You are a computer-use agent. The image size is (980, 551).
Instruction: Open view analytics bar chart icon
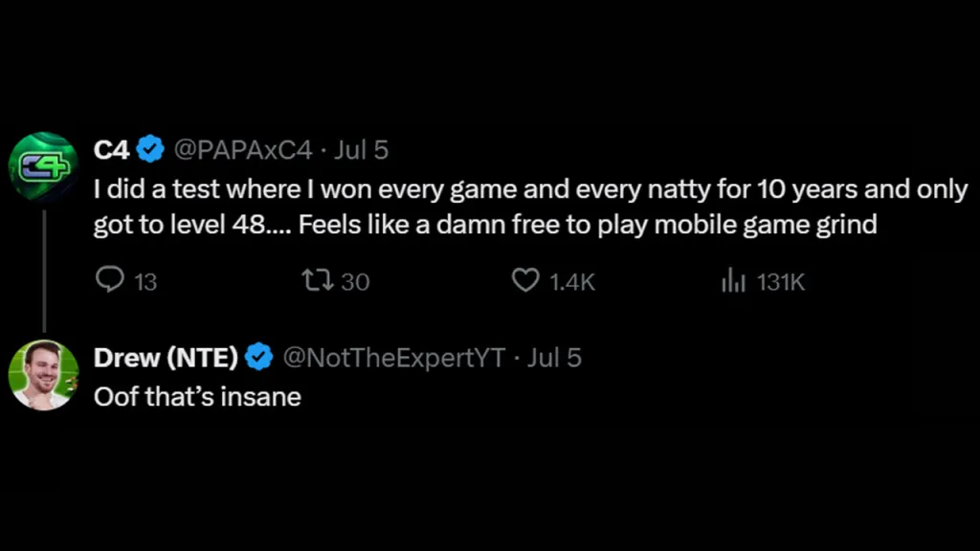point(734,280)
